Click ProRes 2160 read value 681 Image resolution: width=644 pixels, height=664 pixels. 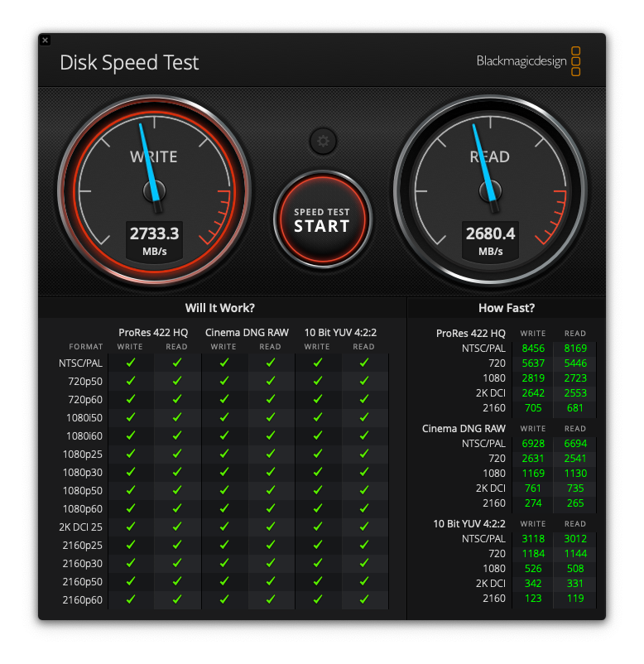pyautogui.click(x=575, y=408)
